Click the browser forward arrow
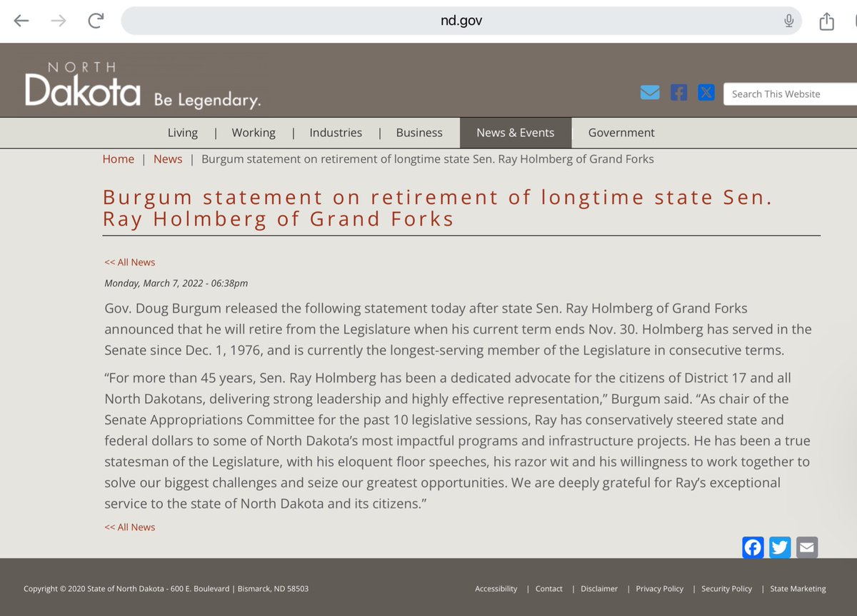Viewport: 857px width, 616px height. pos(59,21)
